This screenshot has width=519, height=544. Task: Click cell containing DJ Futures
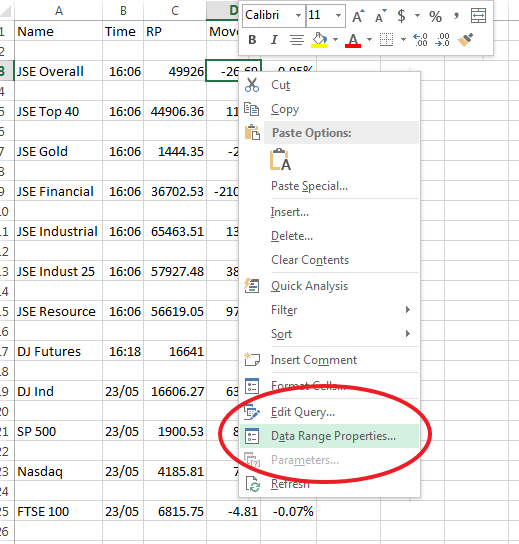tap(58, 351)
